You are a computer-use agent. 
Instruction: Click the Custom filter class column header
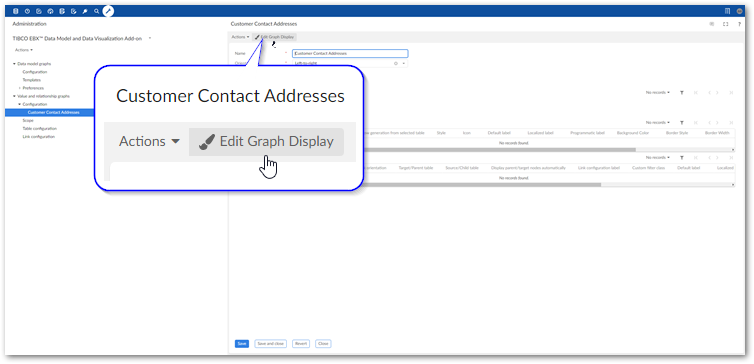(x=648, y=168)
